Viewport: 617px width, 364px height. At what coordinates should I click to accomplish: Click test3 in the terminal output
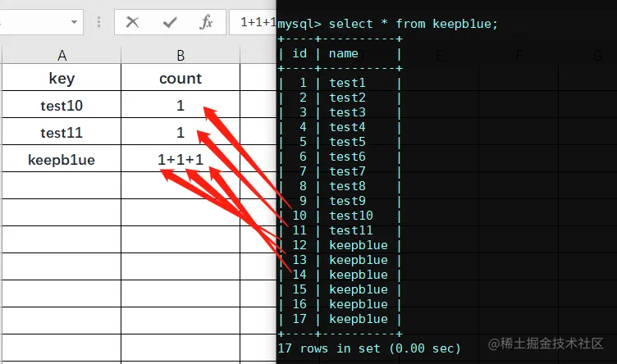pyautogui.click(x=347, y=112)
